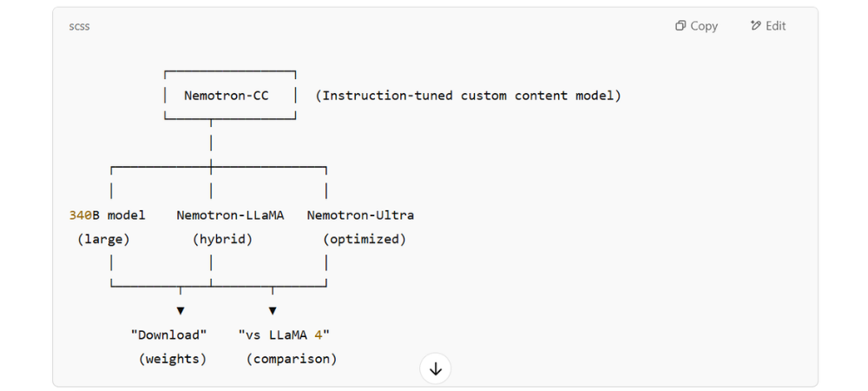Click the Nemotron-LLaMA node text
The image size is (868, 391).
coord(230,215)
